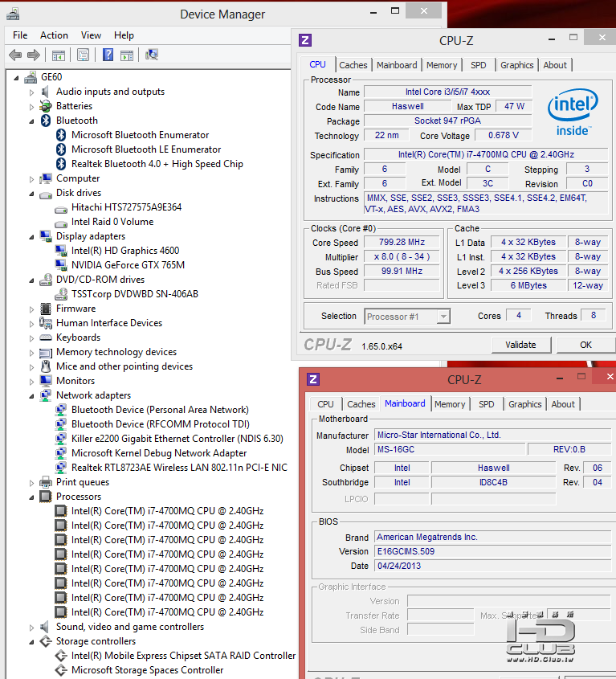Switch to Memory tab in top CPU-Z window
The image size is (616, 679).
tap(442, 65)
